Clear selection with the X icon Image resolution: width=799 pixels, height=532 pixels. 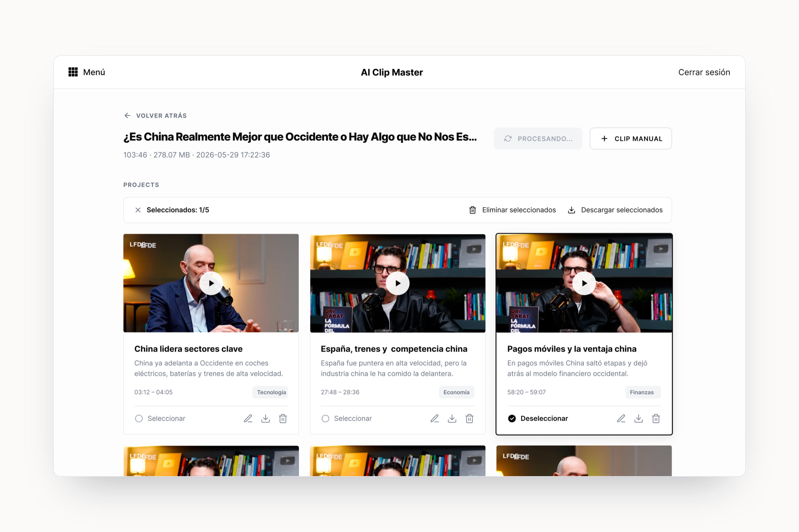pyautogui.click(x=138, y=210)
